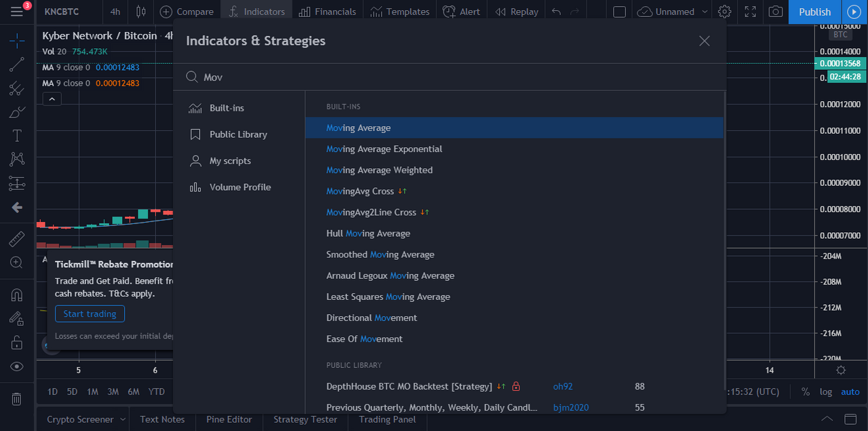Select the trend line drawing tool
Viewport: 868px width, 431px height.
click(x=17, y=64)
